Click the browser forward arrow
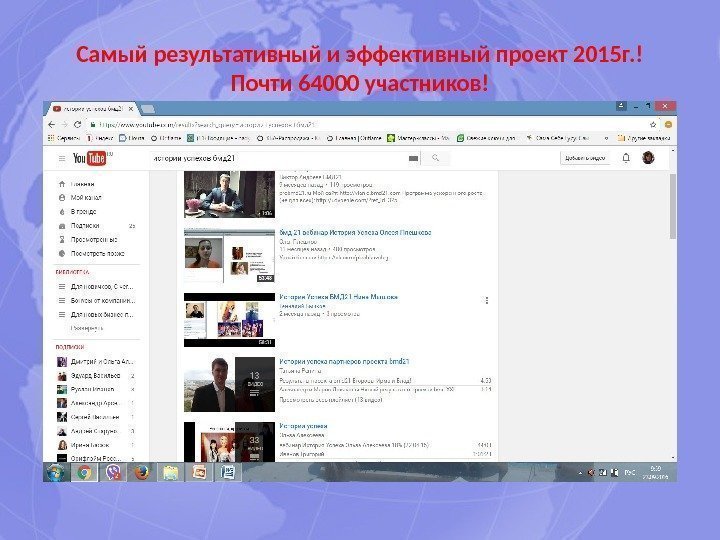Image resolution: width=720 pixels, height=540 pixels. tap(64, 124)
